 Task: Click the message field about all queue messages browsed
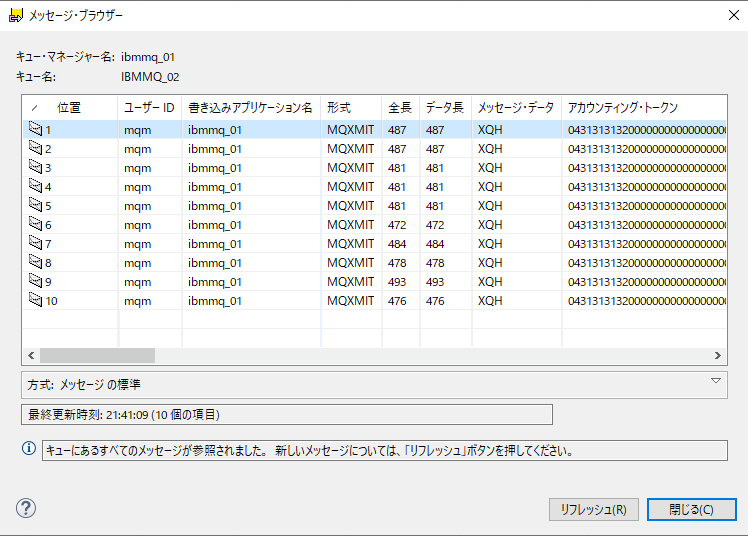[x=384, y=450]
